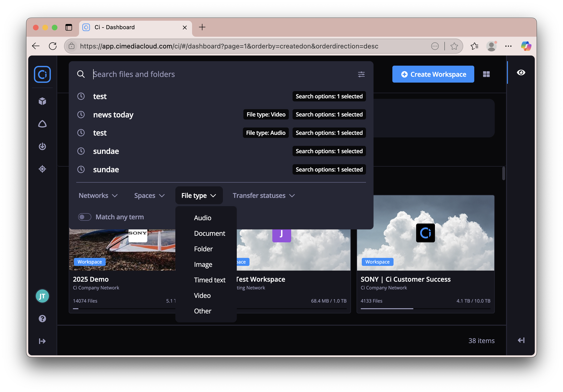Switch to grid view icon
This screenshot has height=392, width=563.
(486, 74)
